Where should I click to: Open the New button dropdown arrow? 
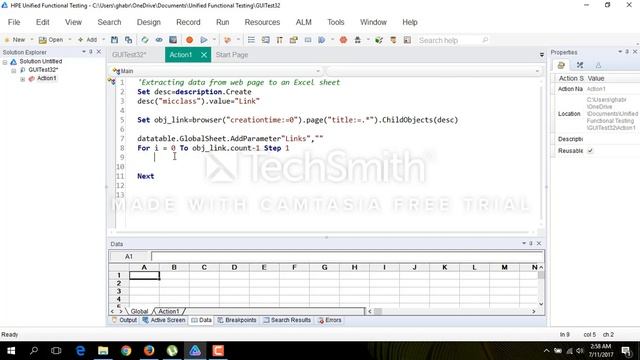[32, 40]
